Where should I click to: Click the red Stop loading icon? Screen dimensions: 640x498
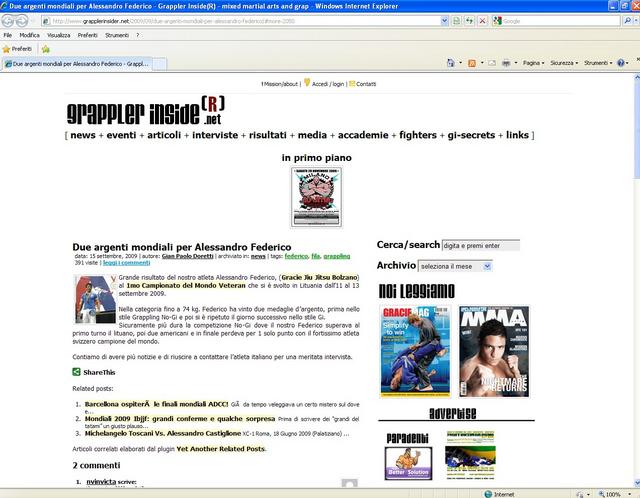pyautogui.click(x=481, y=20)
